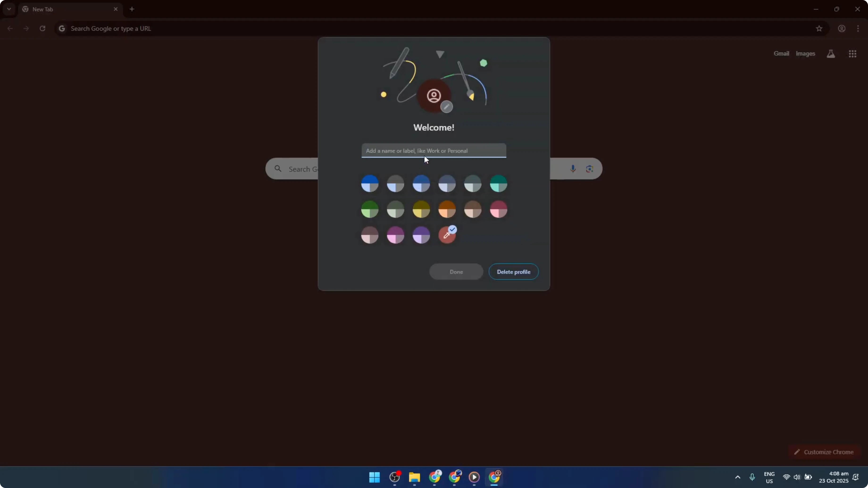Image resolution: width=868 pixels, height=488 pixels.
Task: Search by image using Google Lens icon
Action: pos(589,168)
